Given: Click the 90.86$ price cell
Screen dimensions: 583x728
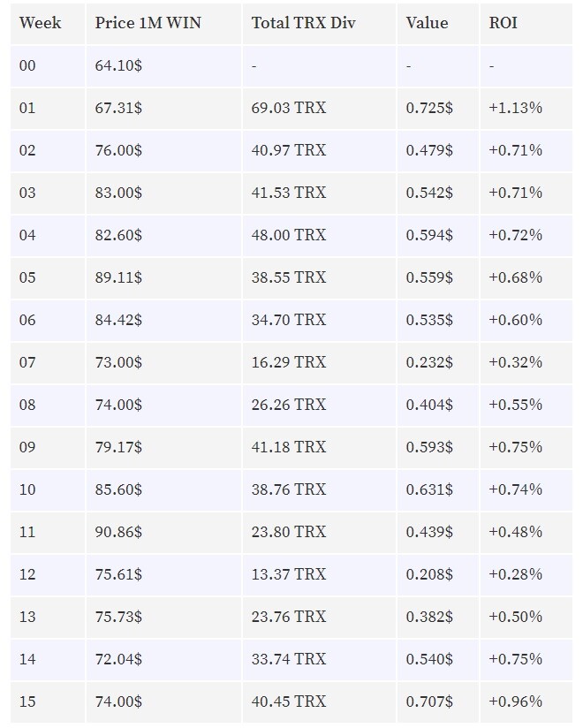Looking at the screenshot, I should click(x=118, y=532).
